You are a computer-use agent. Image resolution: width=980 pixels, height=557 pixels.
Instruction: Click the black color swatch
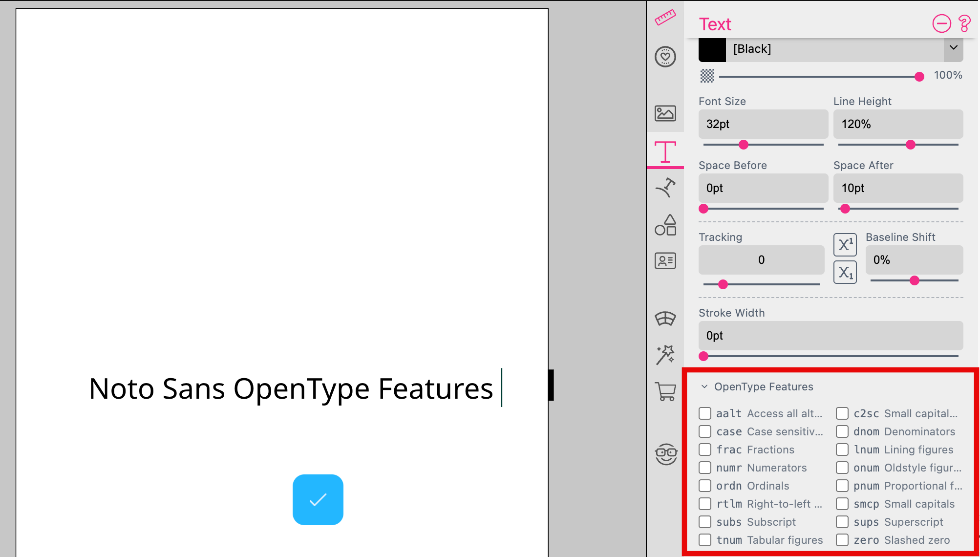click(712, 49)
